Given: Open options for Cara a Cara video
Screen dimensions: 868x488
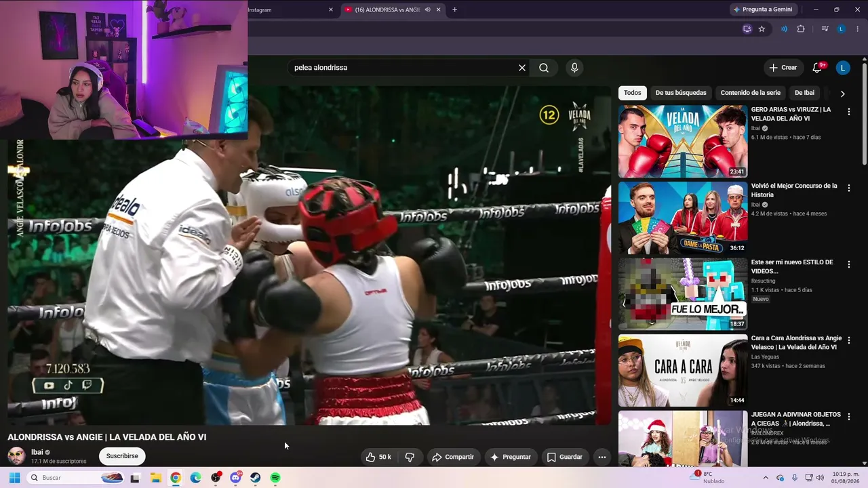Looking at the screenshot, I should click(x=848, y=341).
